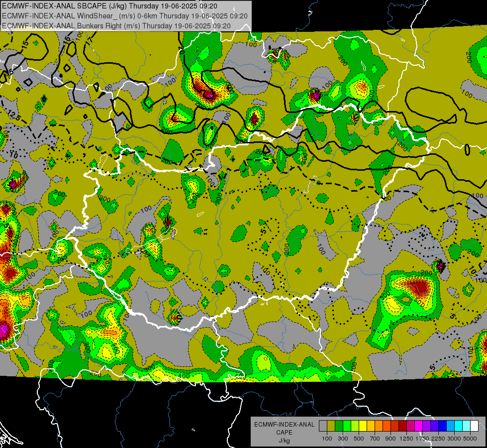Click the 2250 value under color scale
487x448 pixels.
(x=438, y=439)
